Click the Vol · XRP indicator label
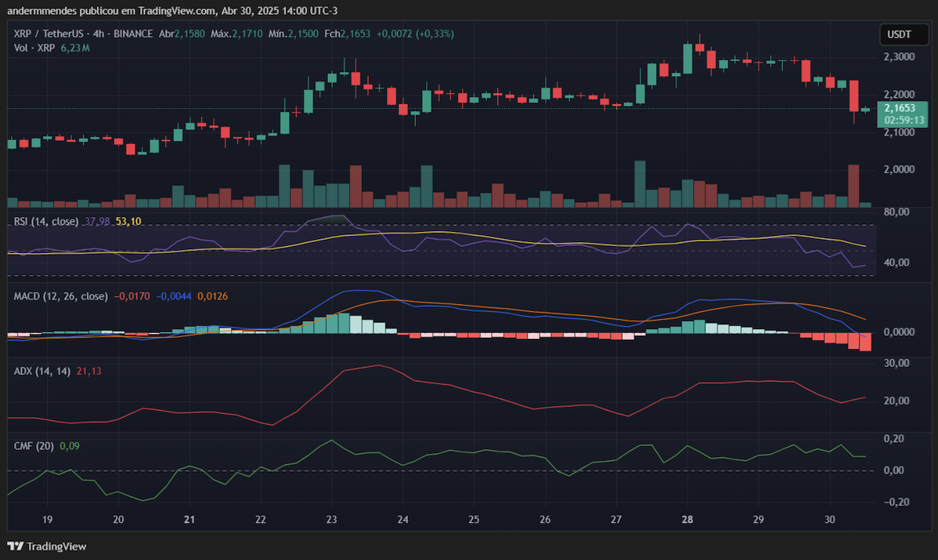 (x=34, y=48)
